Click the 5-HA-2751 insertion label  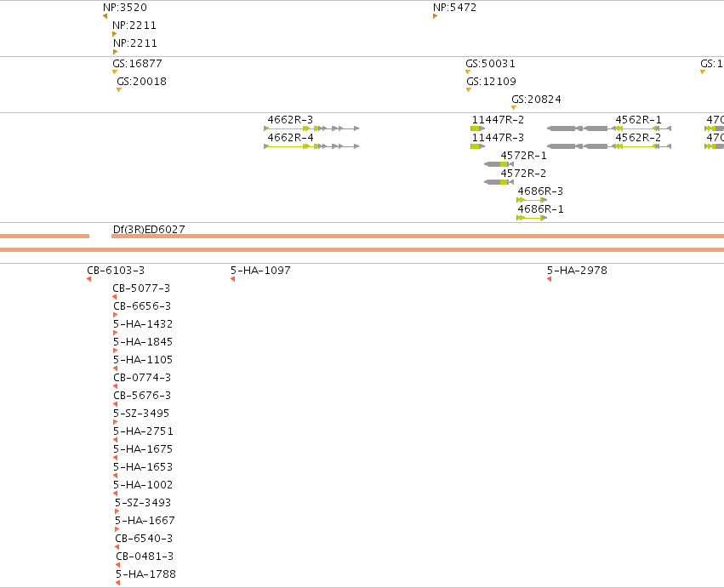pos(143,431)
